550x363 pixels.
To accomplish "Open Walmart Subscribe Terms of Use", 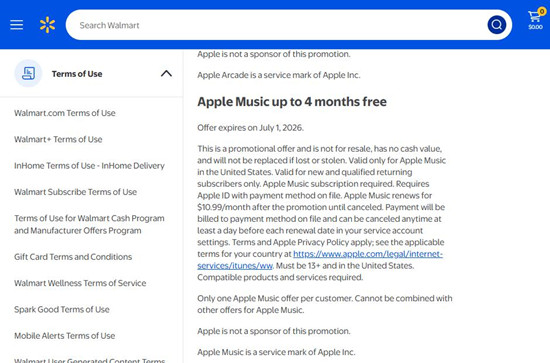I will click(75, 192).
